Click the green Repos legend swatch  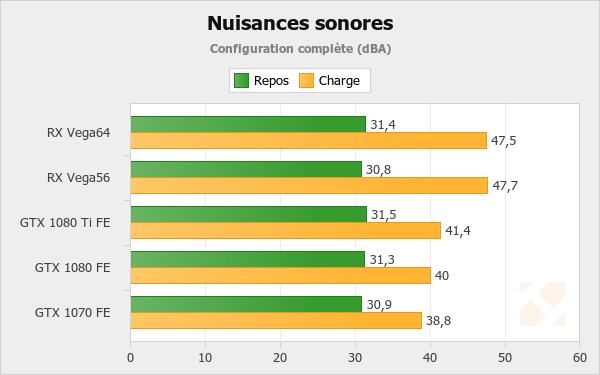(241, 81)
